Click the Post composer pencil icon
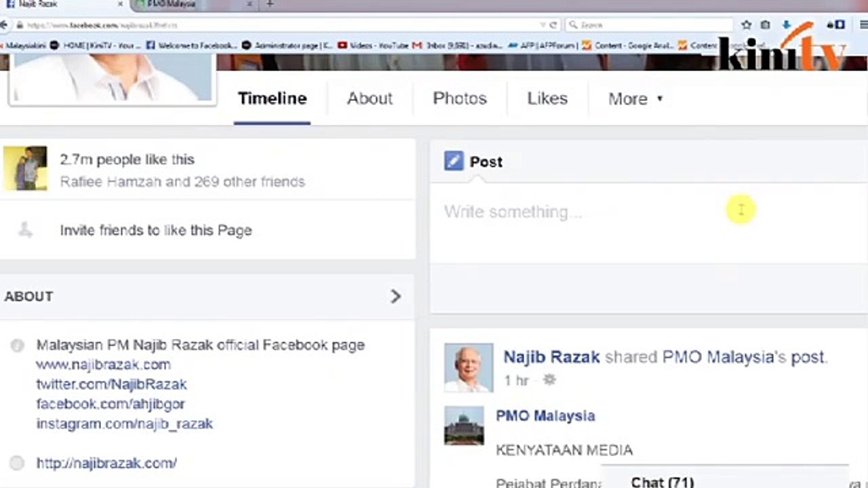The width and height of the screenshot is (868, 488). coord(454,161)
